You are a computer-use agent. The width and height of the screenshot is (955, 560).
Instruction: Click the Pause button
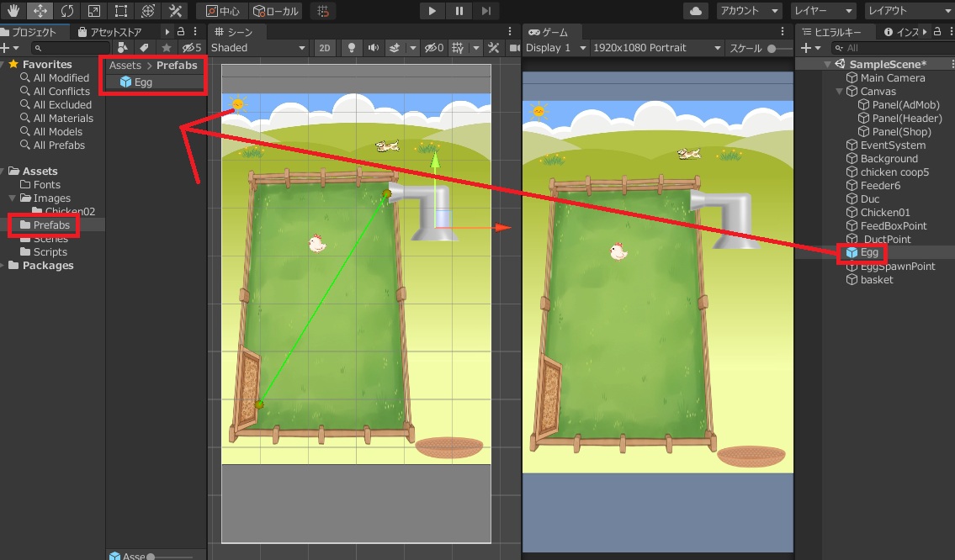pos(459,11)
